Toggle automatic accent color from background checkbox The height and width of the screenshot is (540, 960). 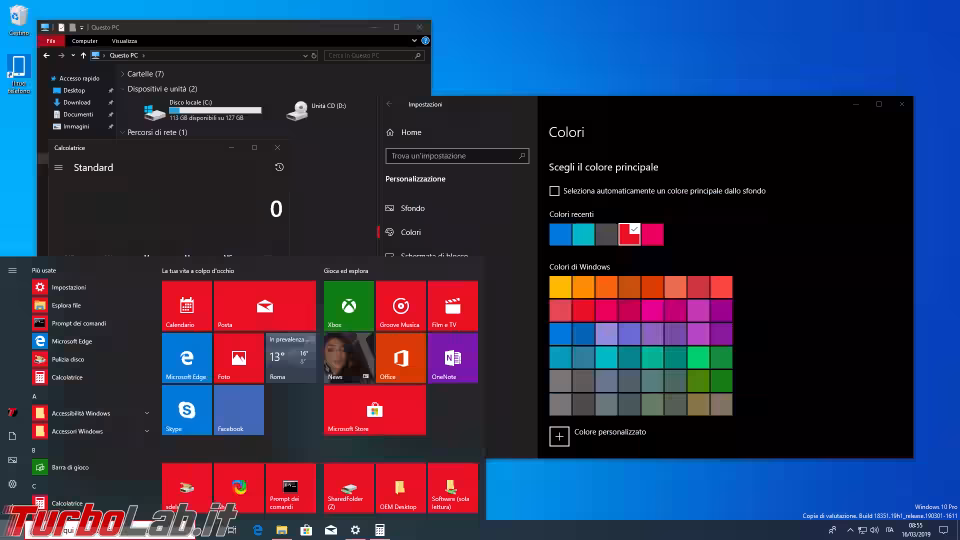coord(555,191)
